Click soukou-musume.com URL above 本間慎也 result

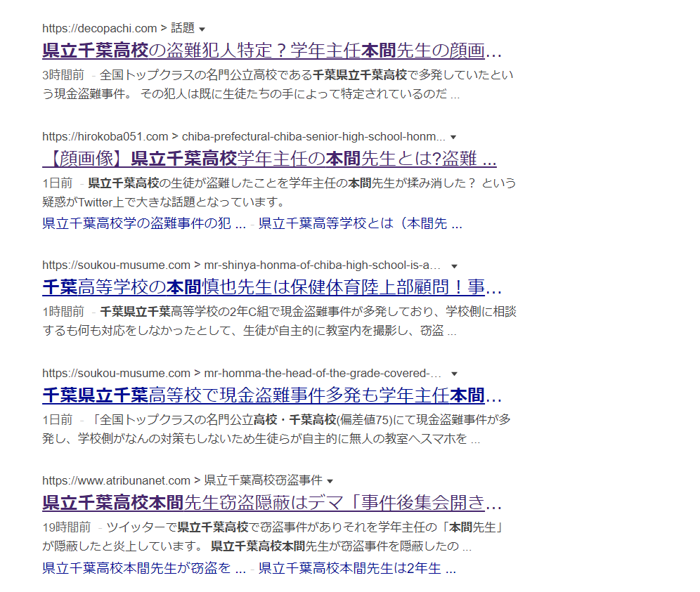click(x=117, y=265)
